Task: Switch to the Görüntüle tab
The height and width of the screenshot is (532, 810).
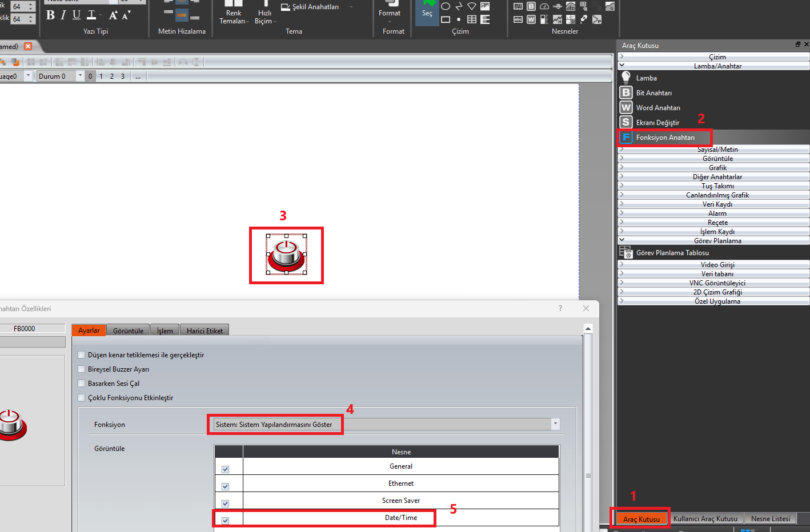Action: click(x=128, y=331)
